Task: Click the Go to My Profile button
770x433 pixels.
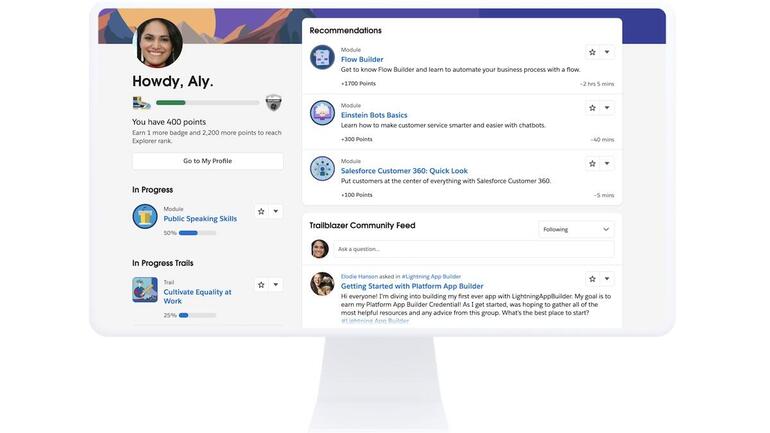Action: (208, 161)
